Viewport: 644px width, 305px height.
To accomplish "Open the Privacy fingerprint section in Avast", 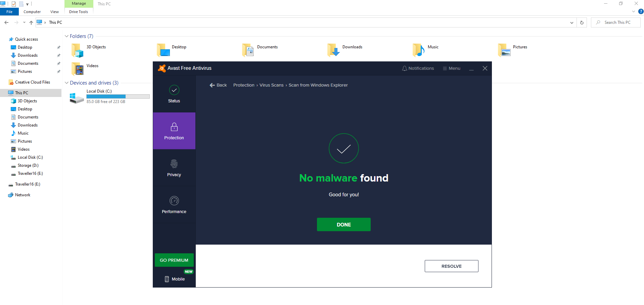I will [x=174, y=168].
